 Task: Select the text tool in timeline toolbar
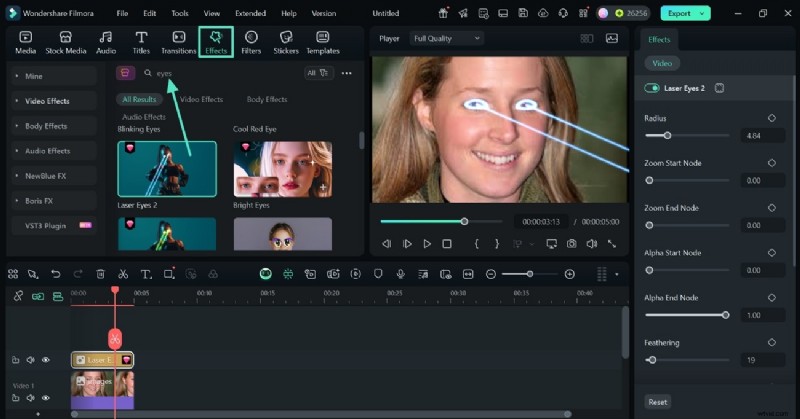tap(146, 274)
